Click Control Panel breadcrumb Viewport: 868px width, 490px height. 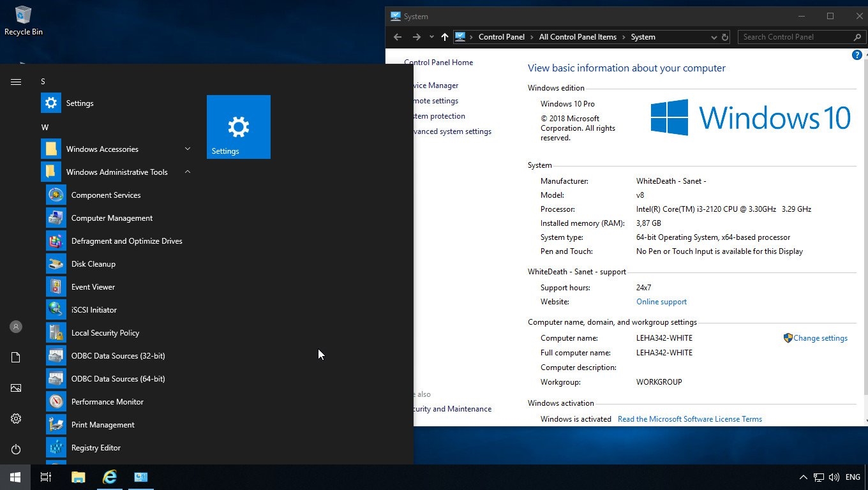502,37
